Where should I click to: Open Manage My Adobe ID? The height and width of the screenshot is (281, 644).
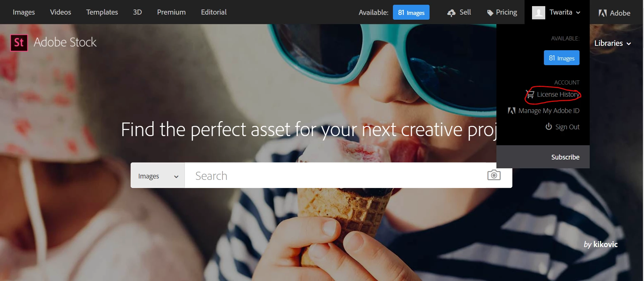click(549, 111)
